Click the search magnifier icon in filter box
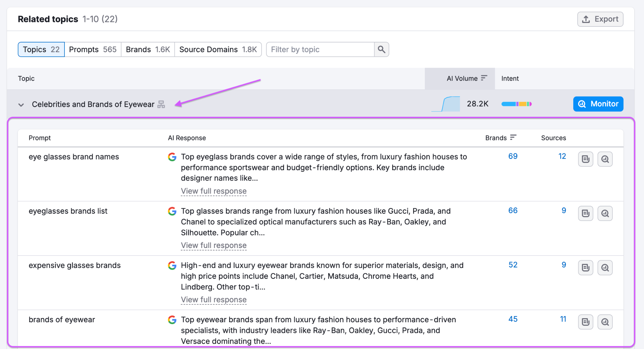Image resolution: width=644 pixels, height=349 pixels. 381,49
